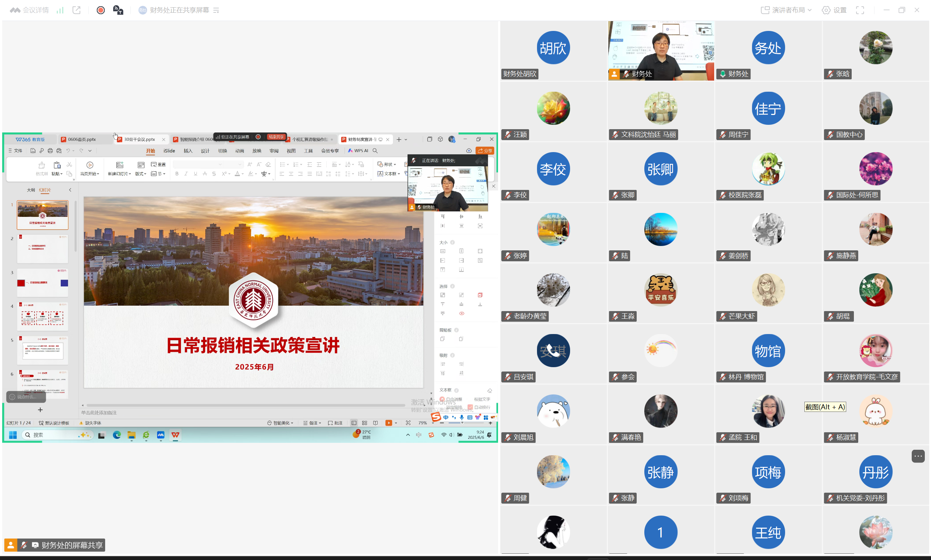Click the Windows taskbar search box
Screen dimensions: 931x560
(x=57, y=435)
